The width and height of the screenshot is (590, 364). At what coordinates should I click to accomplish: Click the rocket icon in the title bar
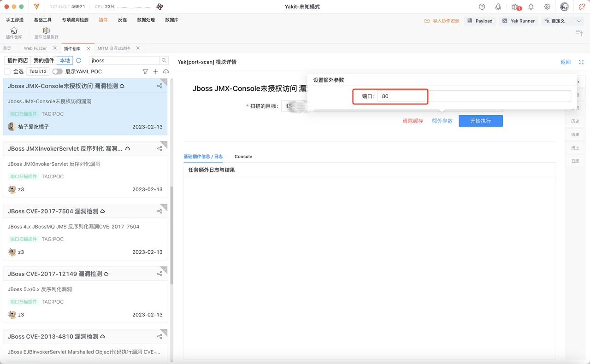[498, 7]
